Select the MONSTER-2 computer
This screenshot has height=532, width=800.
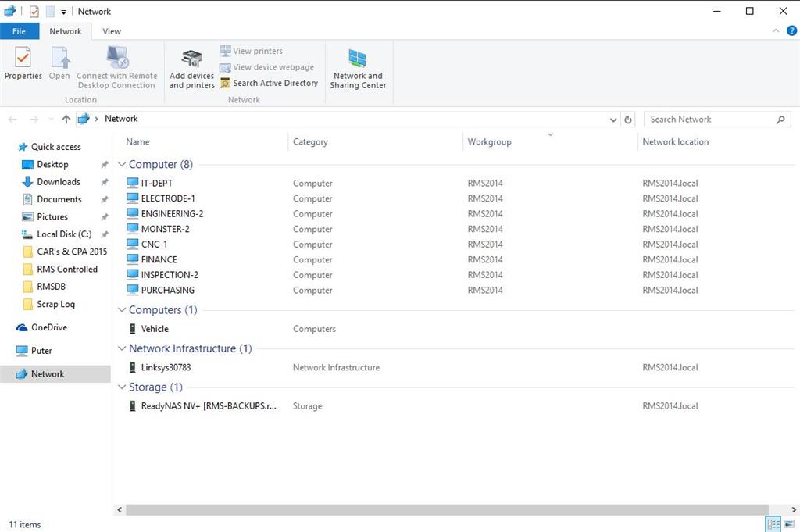(166, 229)
